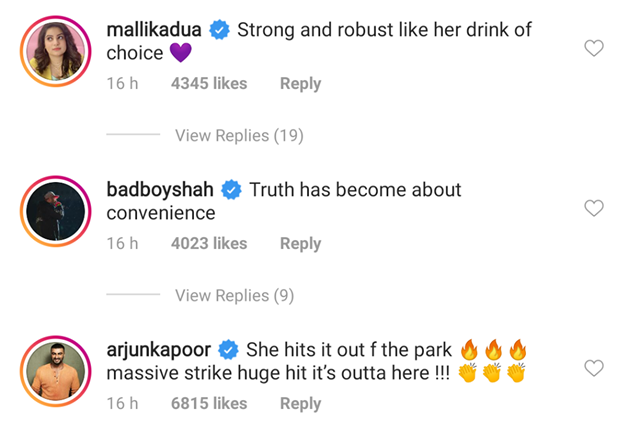
Task: Open arjunkapoor's profile picture story
Action: [56, 372]
